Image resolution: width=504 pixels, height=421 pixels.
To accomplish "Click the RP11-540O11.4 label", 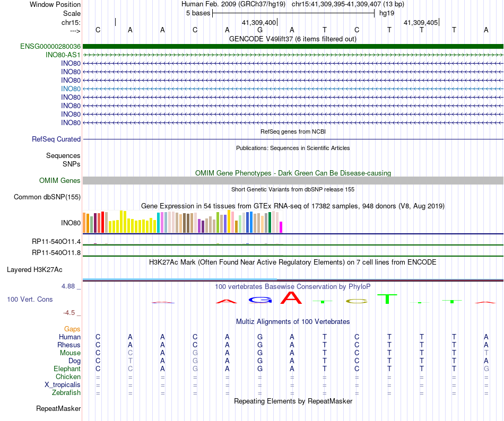I will [56, 241].
